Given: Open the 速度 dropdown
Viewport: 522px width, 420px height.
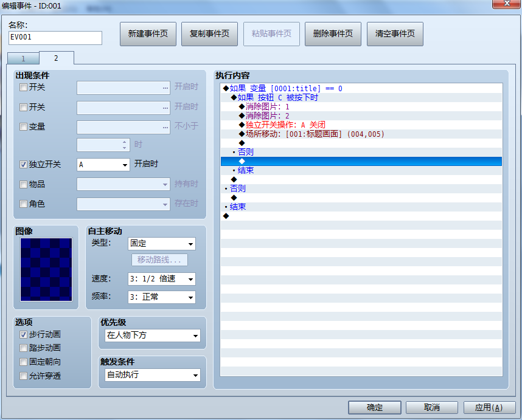Looking at the screenshot, I should (x=162, y=279).
